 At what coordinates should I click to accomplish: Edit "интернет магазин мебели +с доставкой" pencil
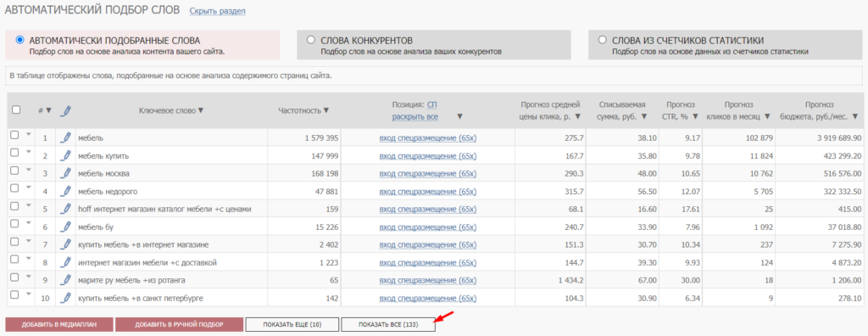coord(66,262)
